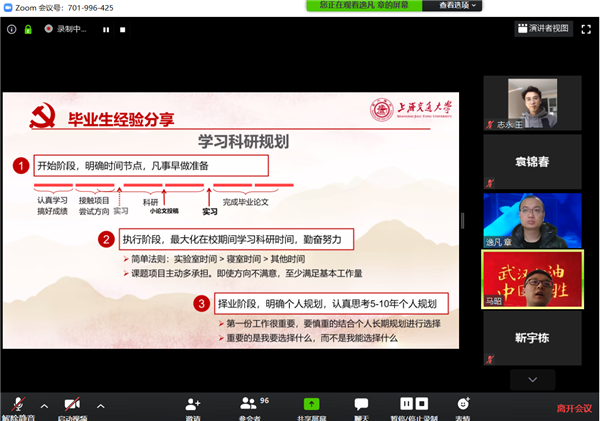Select 袁锦春's participant tile
The height and width of the screenshot is (421, 600).
point(518,160)
